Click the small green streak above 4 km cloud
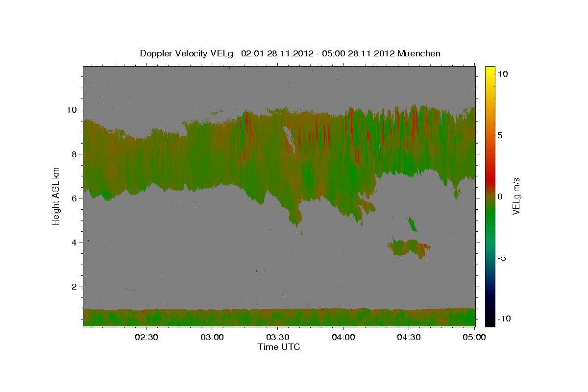 tap(412, 224)
